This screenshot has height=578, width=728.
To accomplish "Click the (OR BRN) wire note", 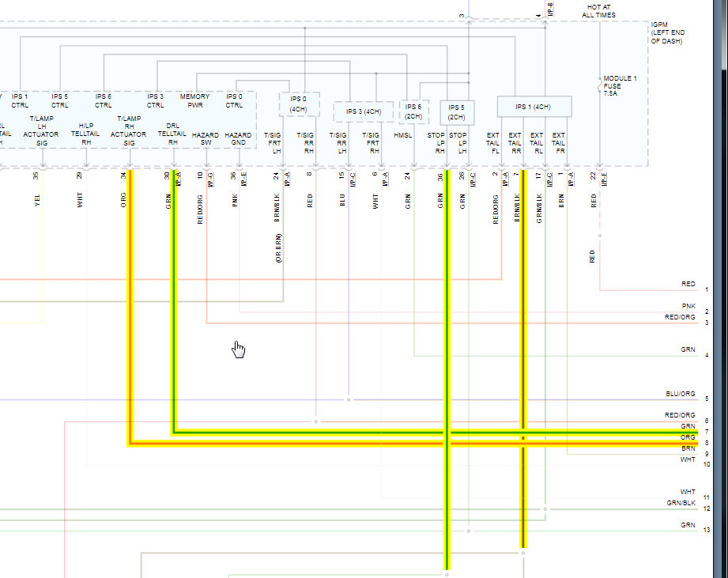I will [x=278, y=248].
